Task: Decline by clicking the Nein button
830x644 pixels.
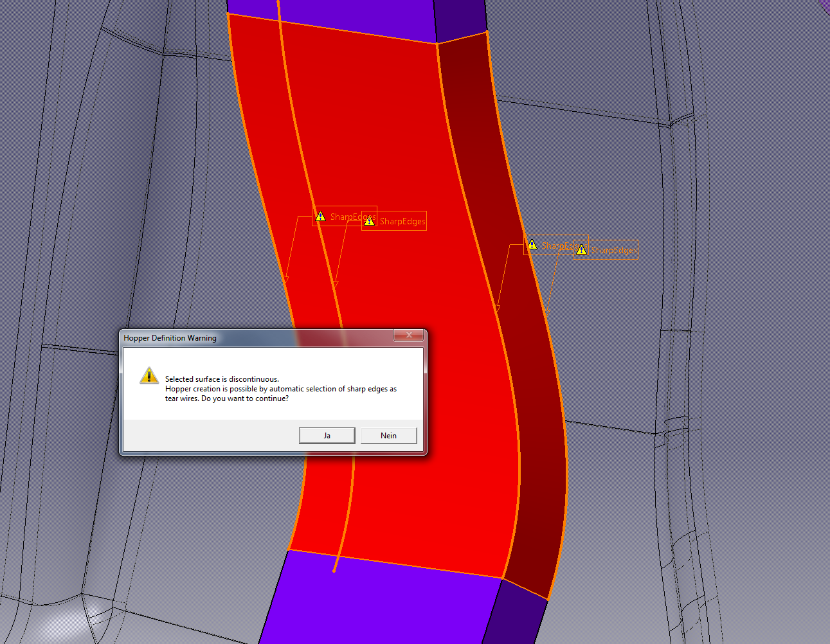Action: point(388,436)
